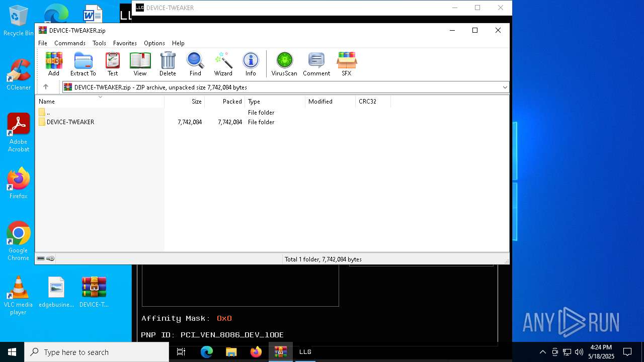Image resolution: width=644 pixels, height=362 pixels.
Task: Sort by Type column header
Action: 275,102
